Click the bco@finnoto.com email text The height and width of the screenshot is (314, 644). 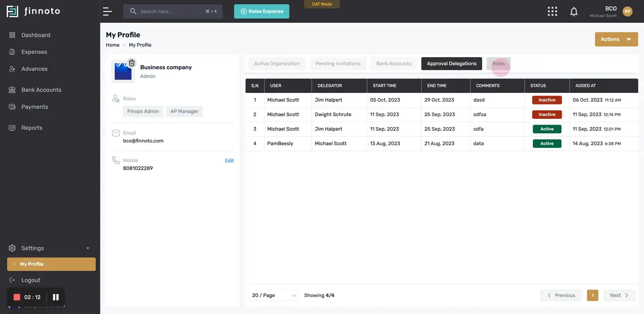[143, 141]
